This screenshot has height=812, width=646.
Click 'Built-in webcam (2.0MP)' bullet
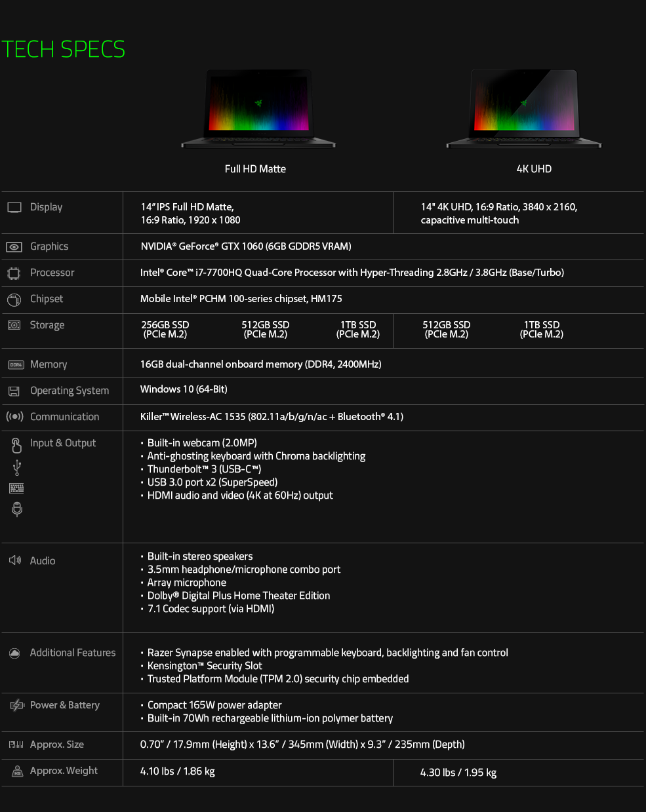coord(202,443)
